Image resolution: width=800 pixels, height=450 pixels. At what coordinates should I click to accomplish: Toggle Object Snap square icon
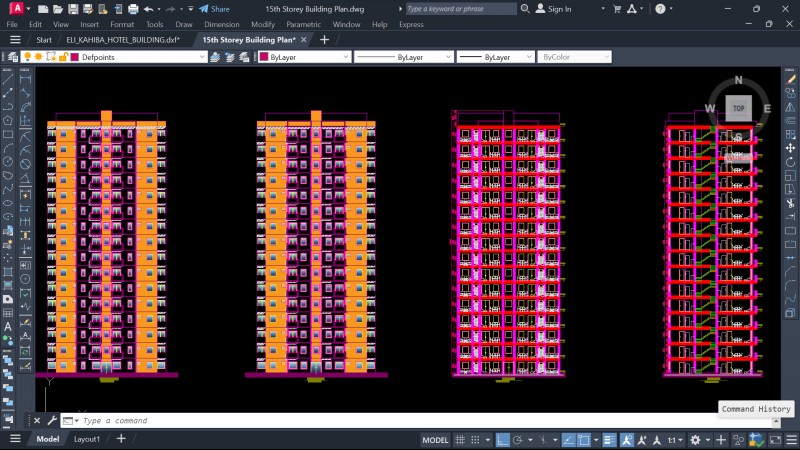[x=584, y=440]
